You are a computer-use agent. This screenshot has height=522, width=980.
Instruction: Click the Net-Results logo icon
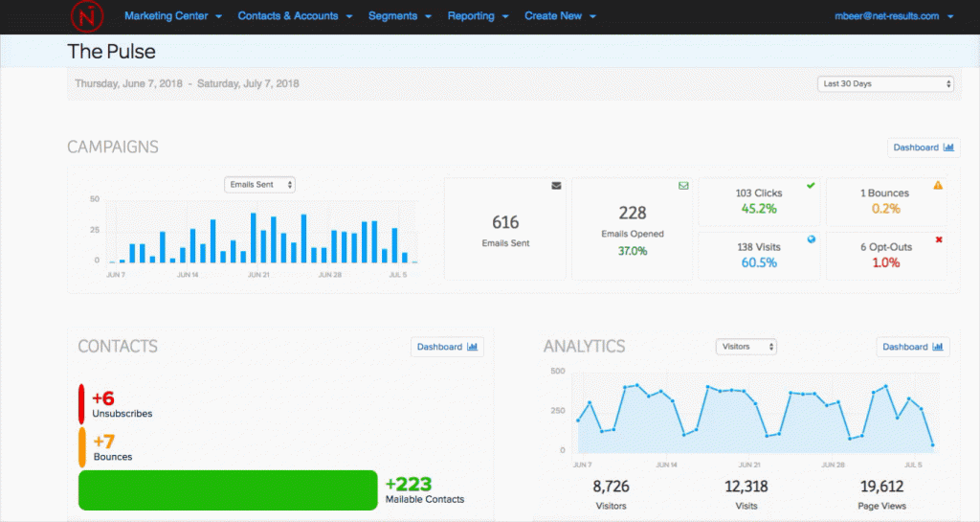point(87,16)
